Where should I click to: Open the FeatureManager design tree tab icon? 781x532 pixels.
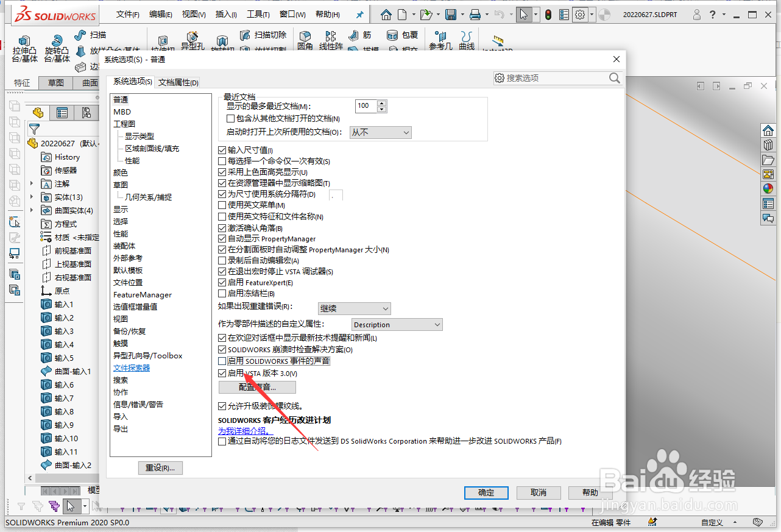[38, 113]
